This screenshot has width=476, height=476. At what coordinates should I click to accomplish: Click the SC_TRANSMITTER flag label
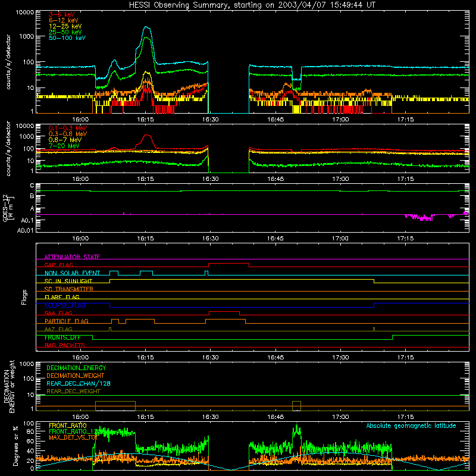click(68, 289)
